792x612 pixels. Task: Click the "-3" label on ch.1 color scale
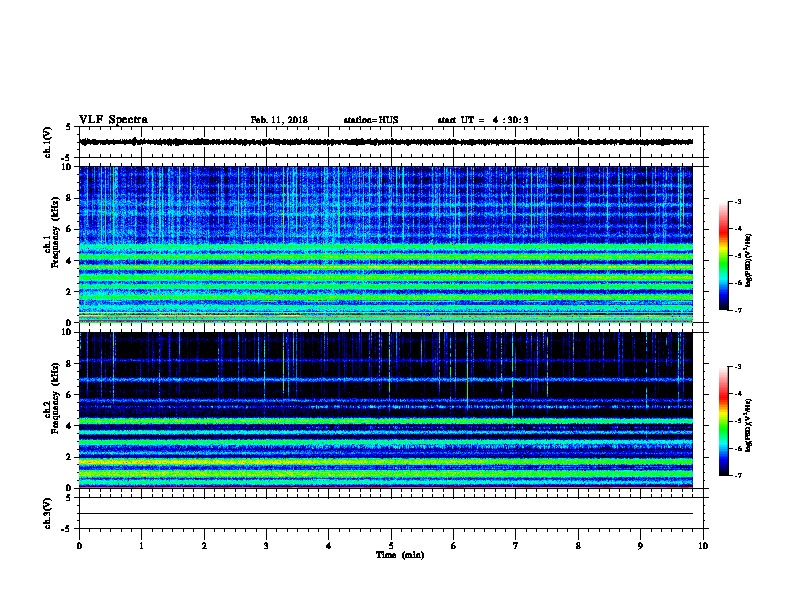[737, 202]
